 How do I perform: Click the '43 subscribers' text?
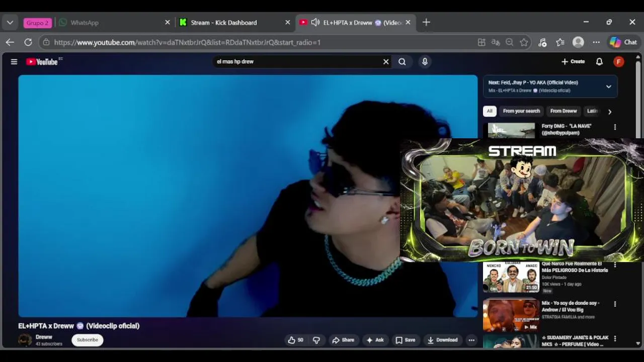49,344
